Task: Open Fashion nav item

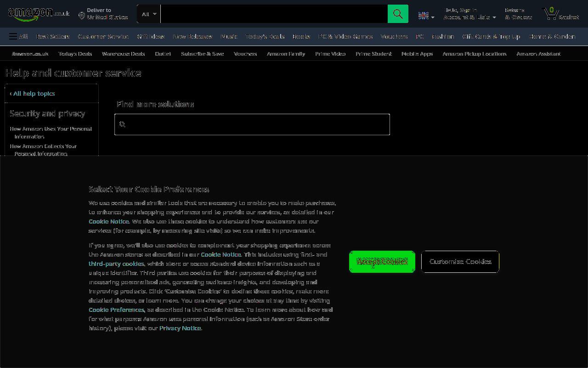Action: [443, 36]
